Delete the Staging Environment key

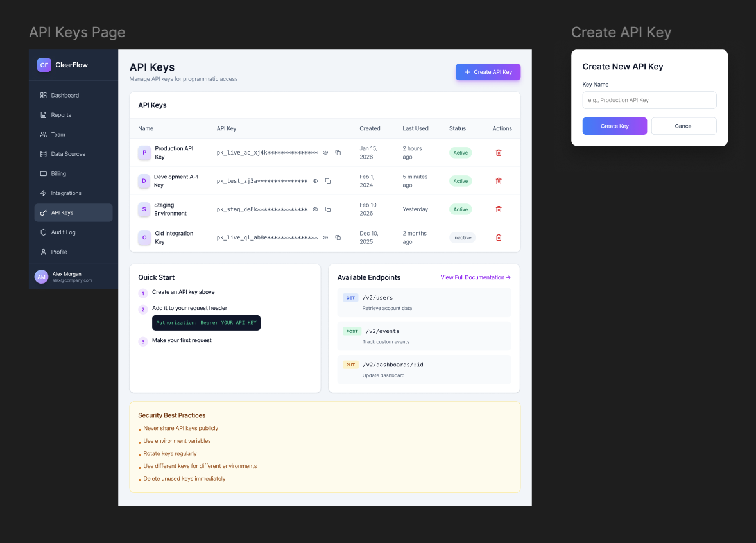pos(499,209)
